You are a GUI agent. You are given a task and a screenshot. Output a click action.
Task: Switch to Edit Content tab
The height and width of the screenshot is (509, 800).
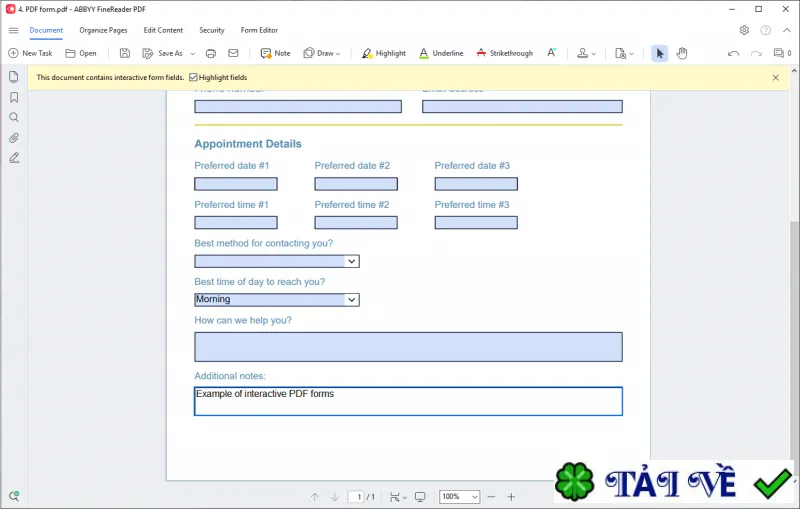[163, 30]
